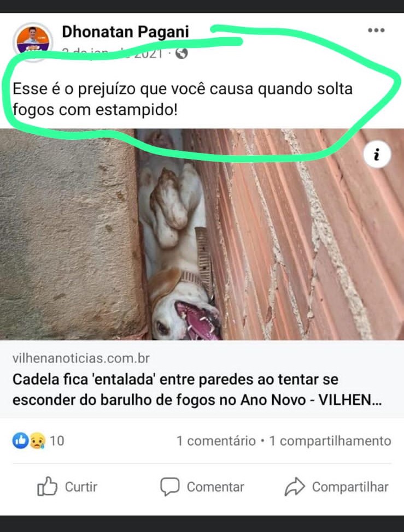Select the Compartilhar button label

point(350,487)
